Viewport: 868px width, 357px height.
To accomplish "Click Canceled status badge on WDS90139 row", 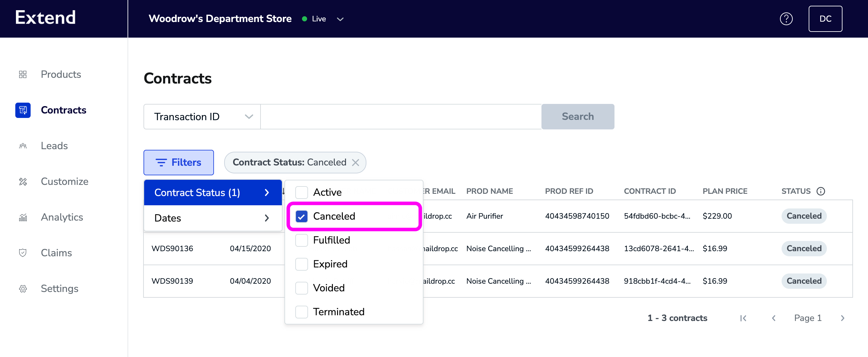I will [804, 281].
